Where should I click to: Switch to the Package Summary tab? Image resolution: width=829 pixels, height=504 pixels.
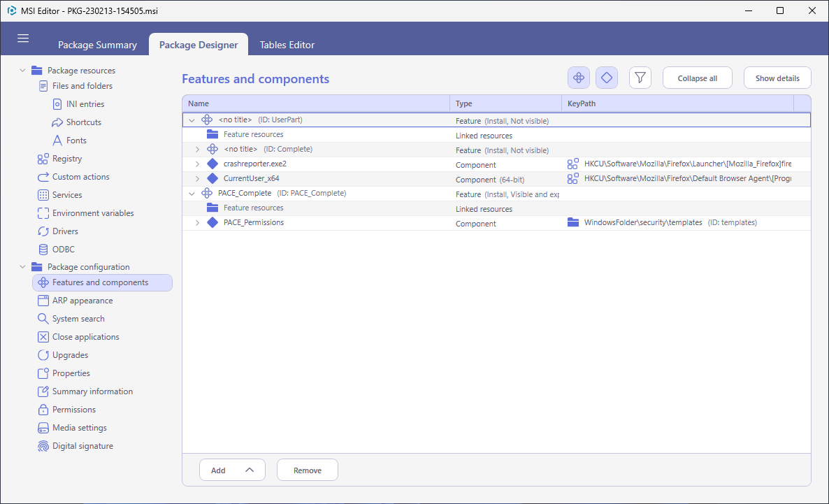(x=97, y=45)
